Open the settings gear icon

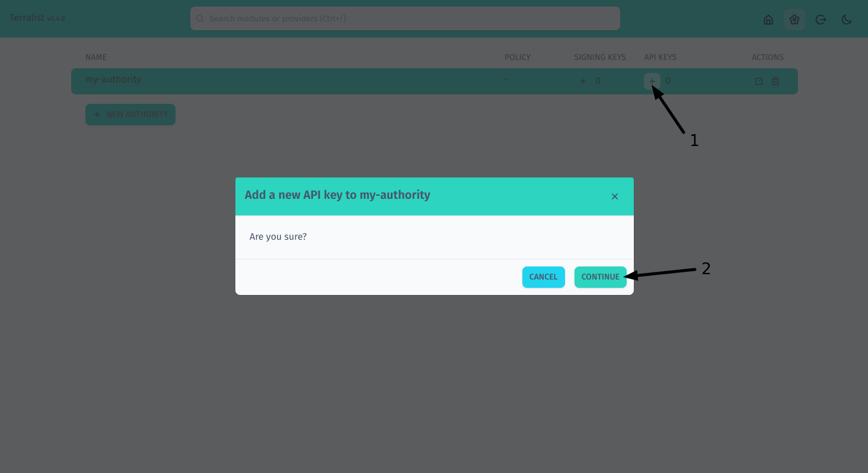[794, 20]
